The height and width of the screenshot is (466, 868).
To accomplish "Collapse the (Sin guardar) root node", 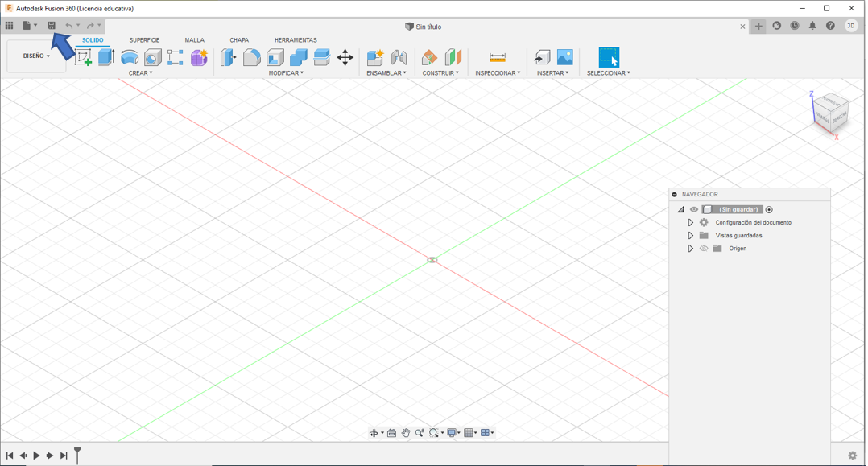I will coord(681,210).
